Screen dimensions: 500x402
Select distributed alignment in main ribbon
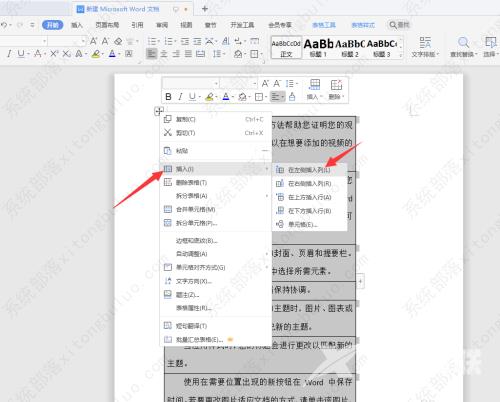pyautogui.click(x=201, y=53)
